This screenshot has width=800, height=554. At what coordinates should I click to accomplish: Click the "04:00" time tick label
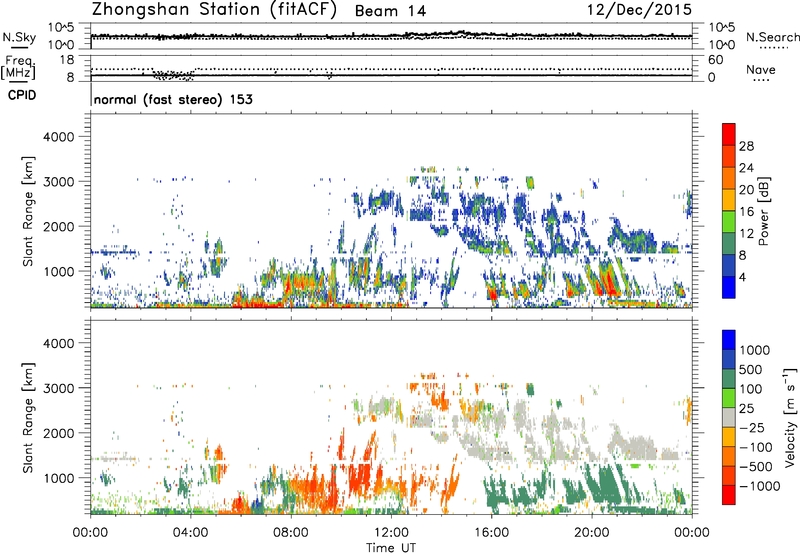click(x=190, y=533)
